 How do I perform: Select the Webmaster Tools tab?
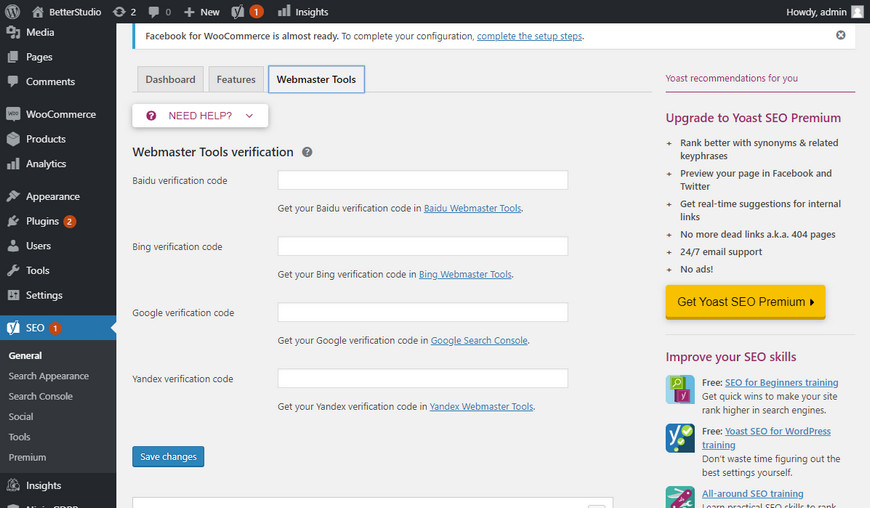coord(316,79)
